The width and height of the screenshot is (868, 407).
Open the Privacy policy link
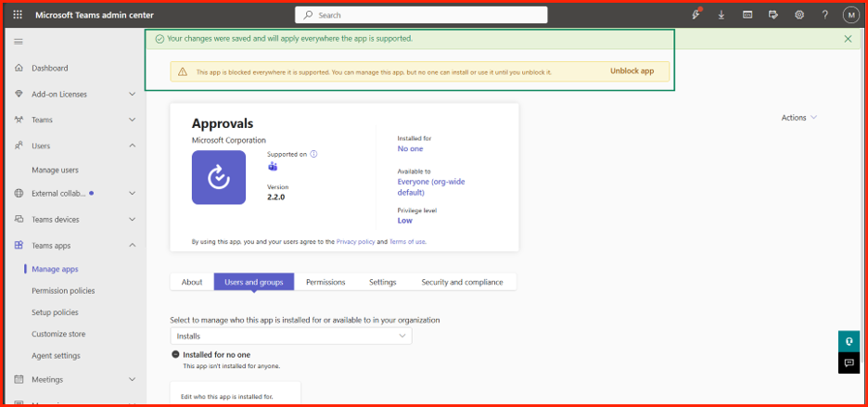click(x=355, y=242)
